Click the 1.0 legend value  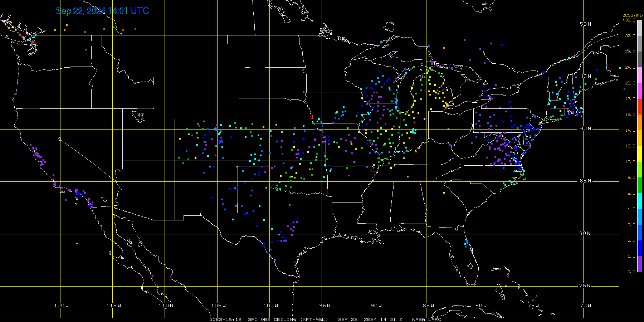click(x=631, y=256)
